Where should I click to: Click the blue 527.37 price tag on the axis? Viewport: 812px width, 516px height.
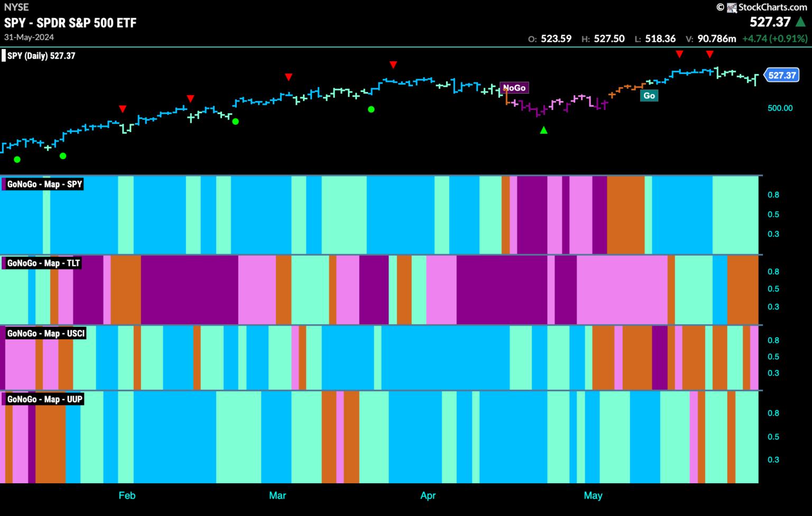(x=782, y=75)
